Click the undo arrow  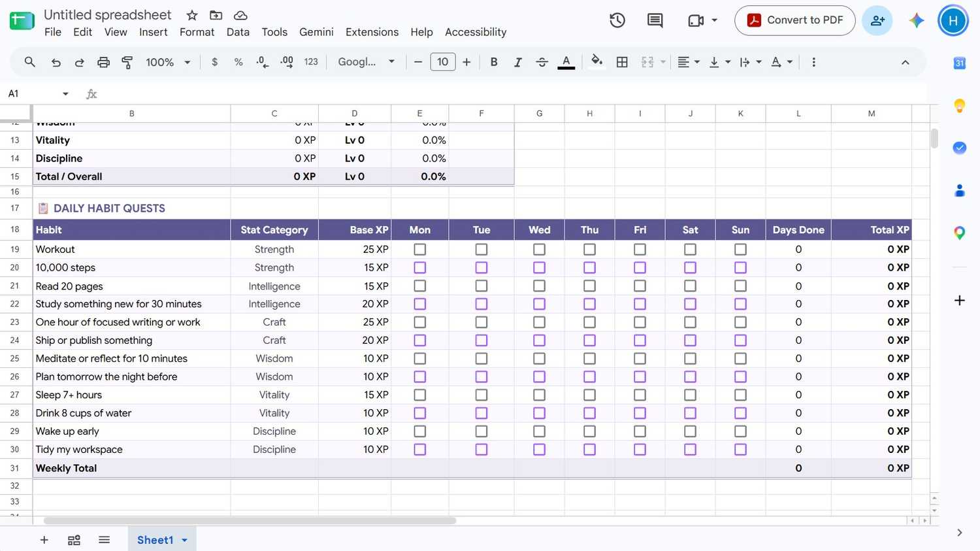[56, 62]
